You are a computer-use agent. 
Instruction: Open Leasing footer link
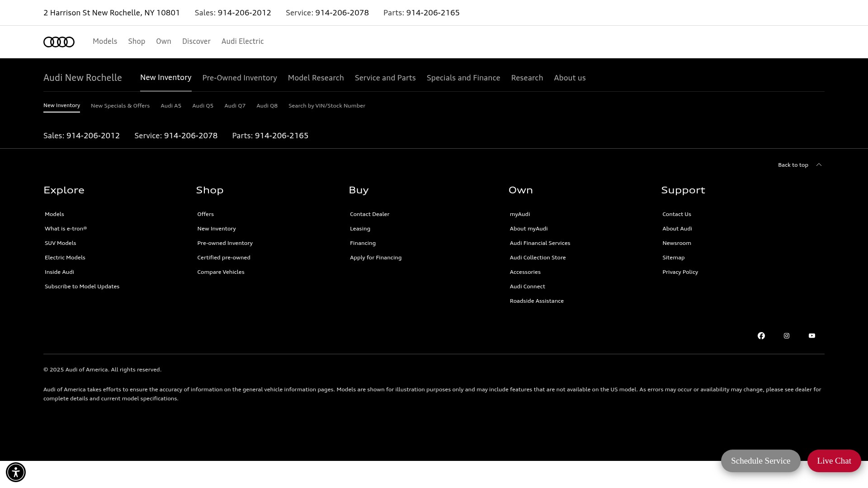pyautogui.click(x=360, y=229)
